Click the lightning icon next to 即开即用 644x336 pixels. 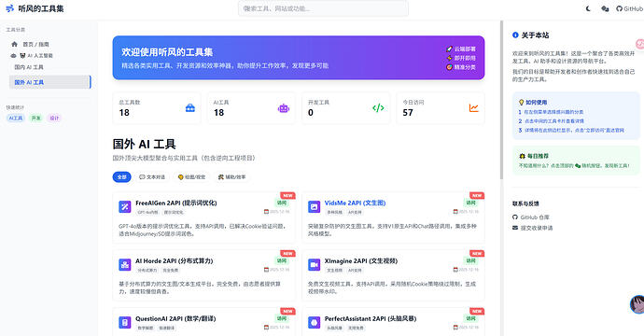coord(449,58)
